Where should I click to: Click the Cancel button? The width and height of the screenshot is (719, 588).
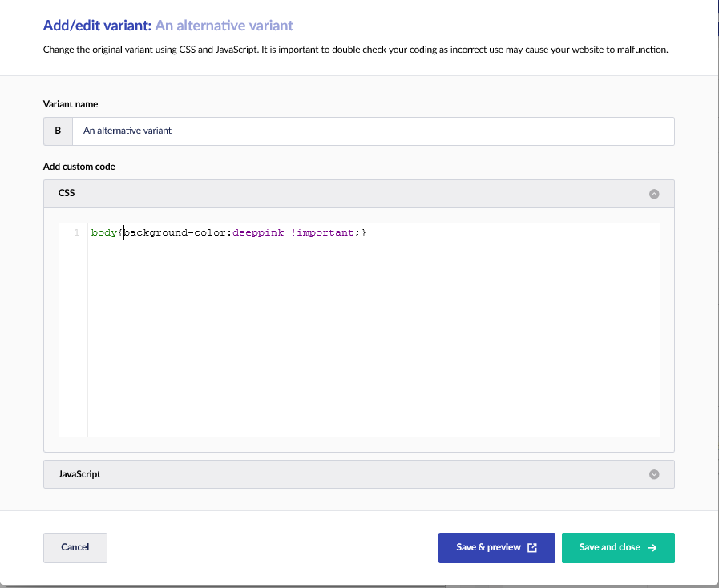click(x=75, y=547)
